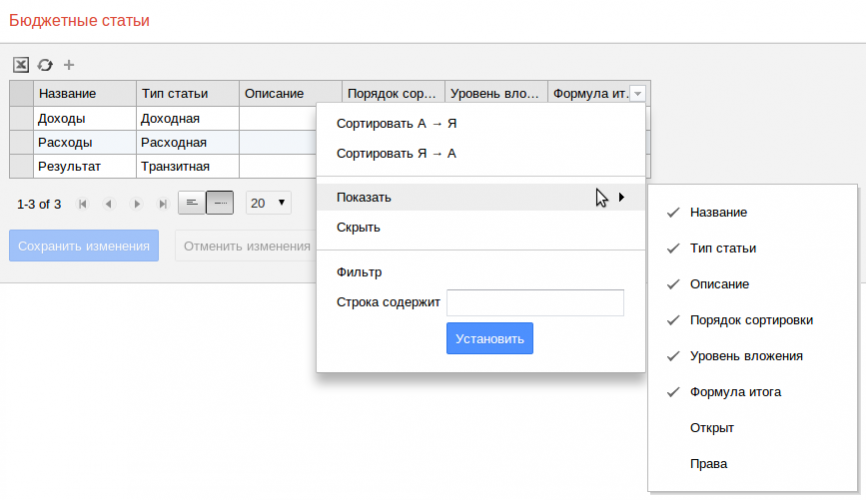Click the Тип статьи column header
The width and height of the screenshot is (866, 500).
(x=188, y=93)
